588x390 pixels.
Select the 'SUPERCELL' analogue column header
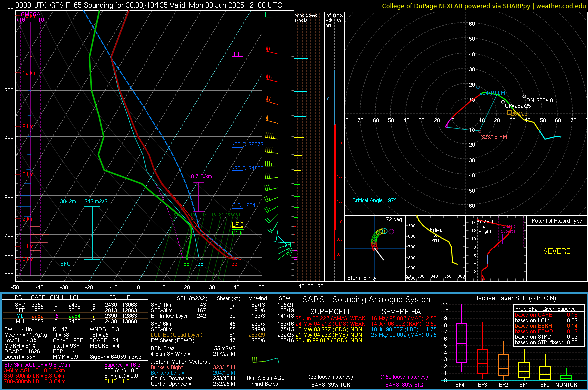pyautogui.click(x=331, y=312)
